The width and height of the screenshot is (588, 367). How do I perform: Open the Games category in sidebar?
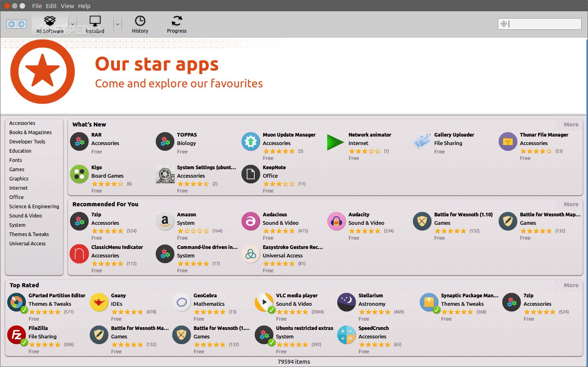point(17,170)
